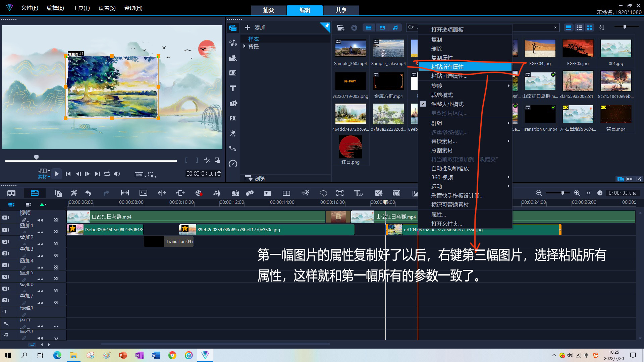Select the Storyboard view icon
644x362 pixels.
(11, 193)
